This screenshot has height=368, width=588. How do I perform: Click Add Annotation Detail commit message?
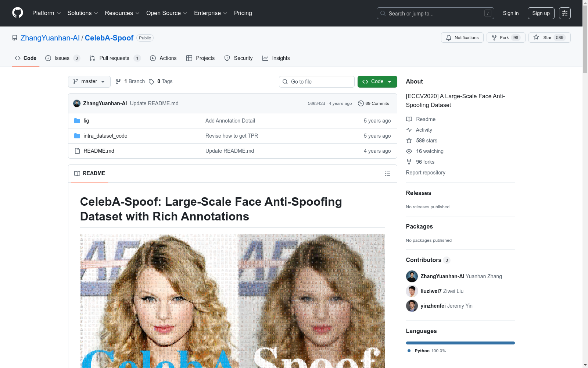pyautogui.click(x=230, y=121)
